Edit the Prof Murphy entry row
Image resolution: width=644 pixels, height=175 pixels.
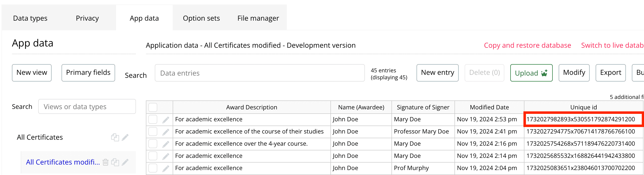pyautogui.click(x=165, y=168)
